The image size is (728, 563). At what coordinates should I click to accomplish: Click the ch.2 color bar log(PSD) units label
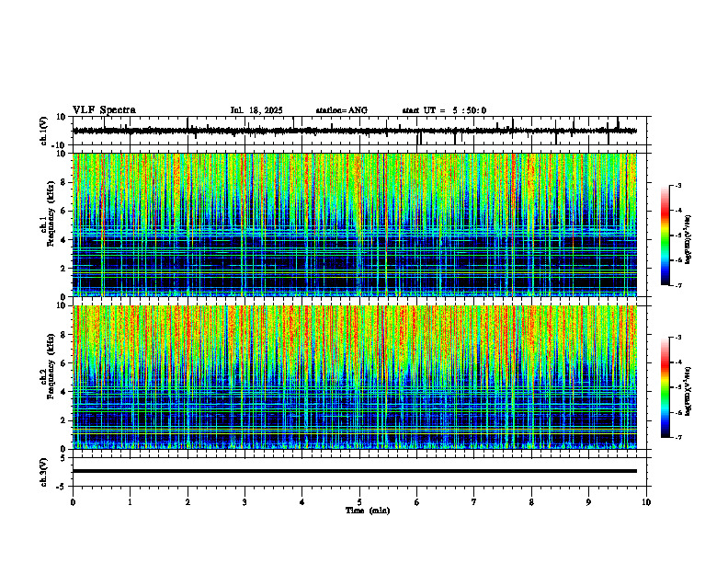click(688, 391)
